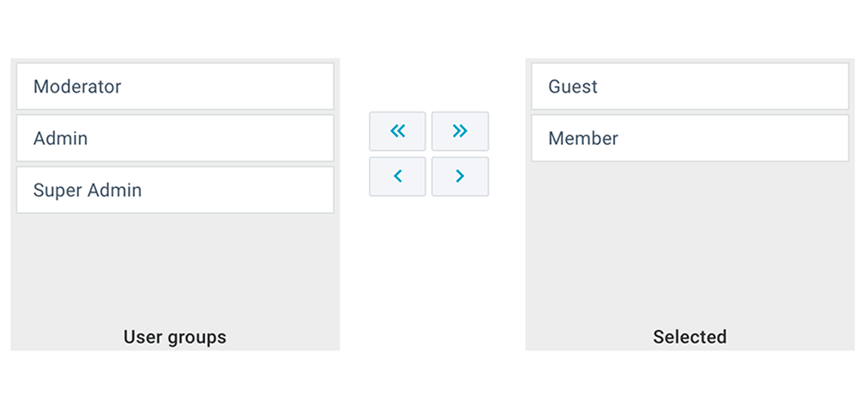868x400 pixels.
Task: Click the single right chevron button
Action: click(x=460, y=176)
